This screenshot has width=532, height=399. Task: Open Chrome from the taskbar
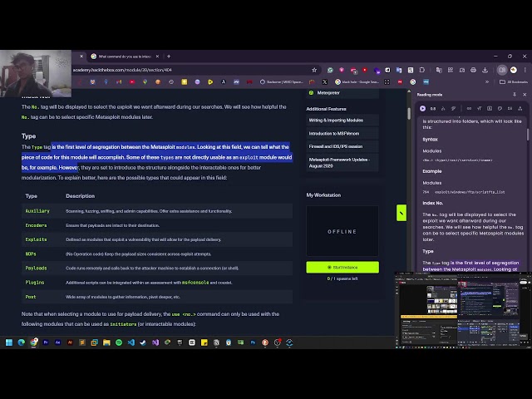(33, 342)
